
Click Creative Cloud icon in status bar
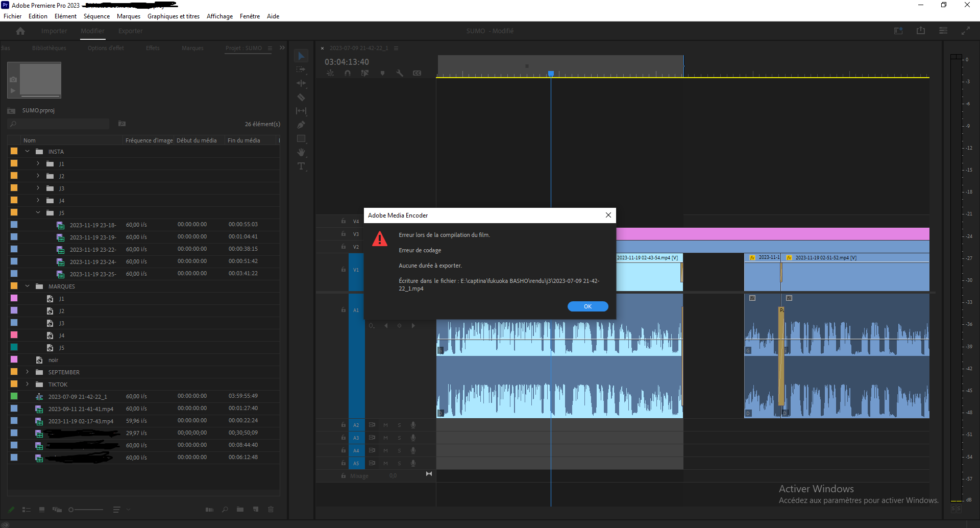(x=5, y=524)
